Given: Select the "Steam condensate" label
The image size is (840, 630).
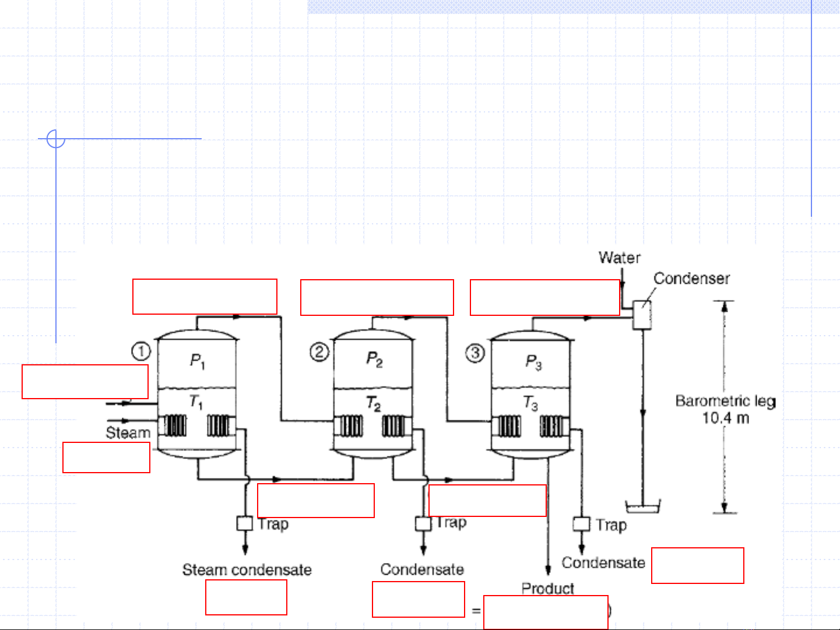Looking at the screenshot, I should pyautogui.click(x=247, y=569).
